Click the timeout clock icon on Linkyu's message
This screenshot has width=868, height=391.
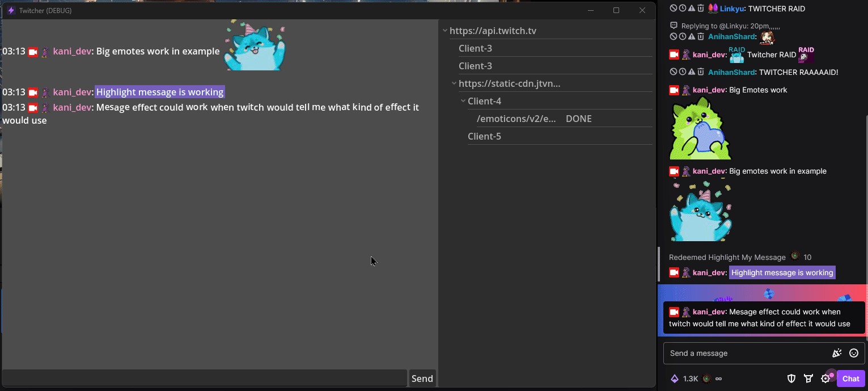[682, 9]
